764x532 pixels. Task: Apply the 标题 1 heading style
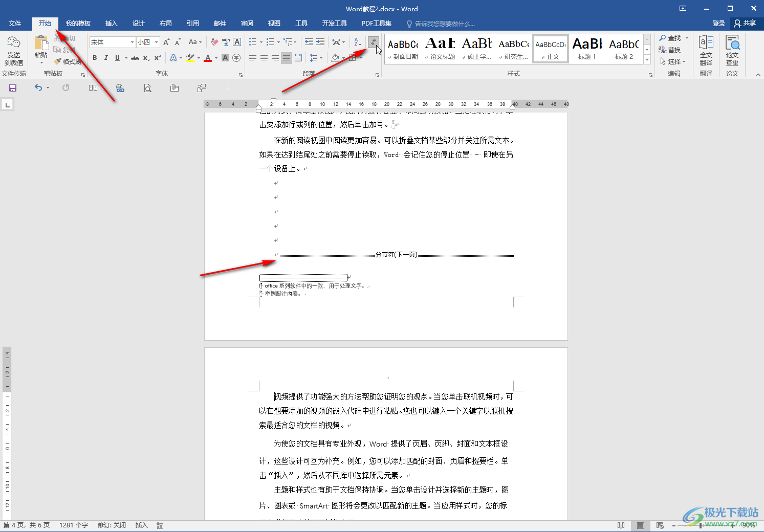(587, 49)
